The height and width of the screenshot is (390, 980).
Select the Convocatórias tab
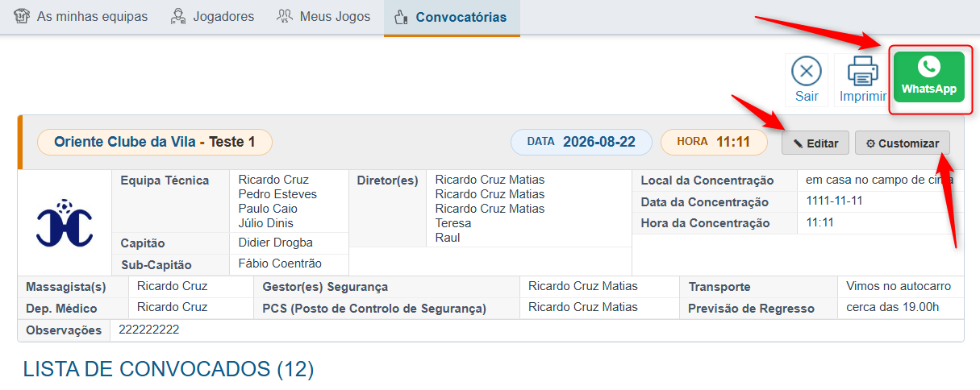click(x=452, y=17)
